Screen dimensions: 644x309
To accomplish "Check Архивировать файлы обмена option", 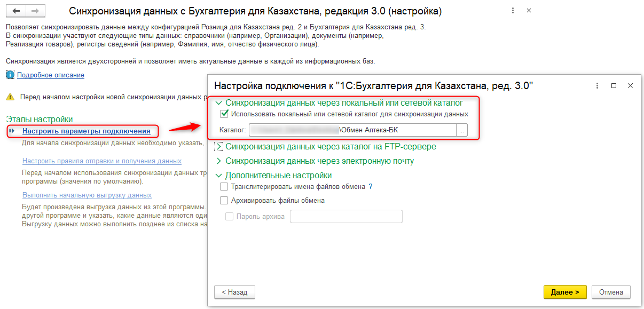I will coord(224,201).
